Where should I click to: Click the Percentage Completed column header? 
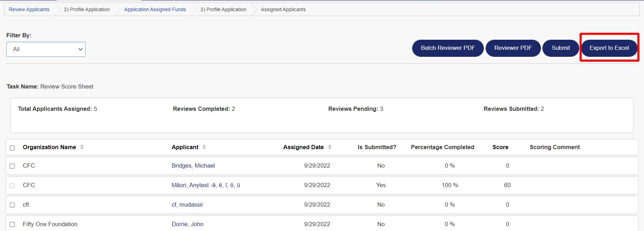point(442,147)
